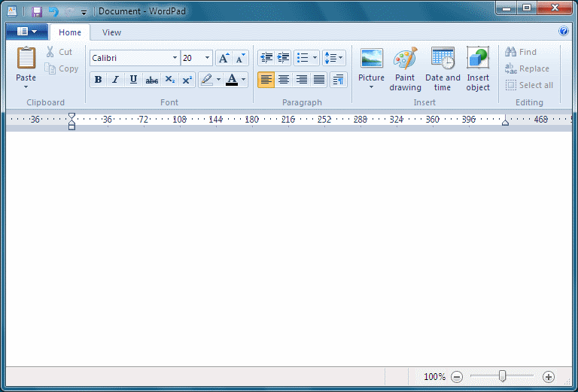Align text right
578x392 pixels.
[x=302, y=80]
